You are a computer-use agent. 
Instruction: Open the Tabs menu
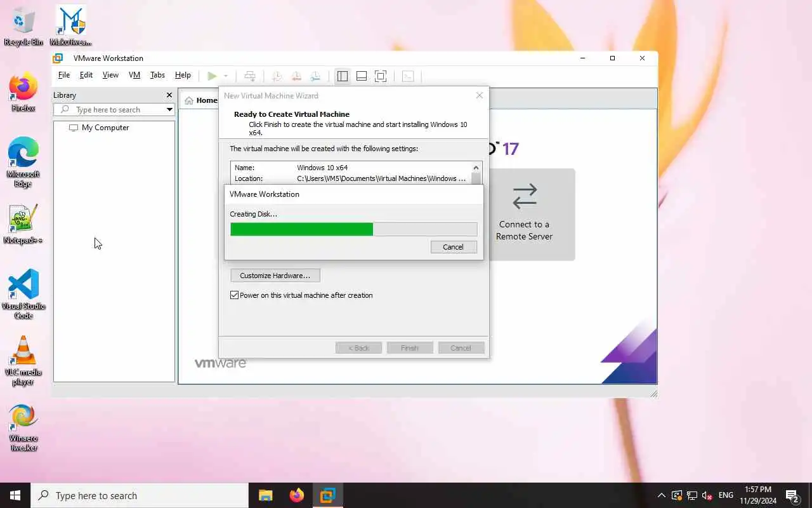pos(157,75)
